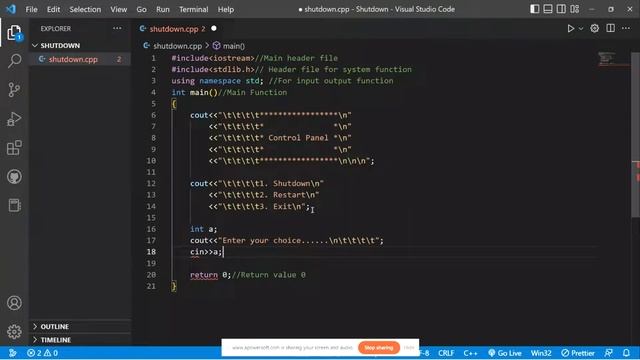Image resolution: width=640 pixels, height=360 pixels.
Task: Click the closing brace on line 21
Action: pos(174,286)
